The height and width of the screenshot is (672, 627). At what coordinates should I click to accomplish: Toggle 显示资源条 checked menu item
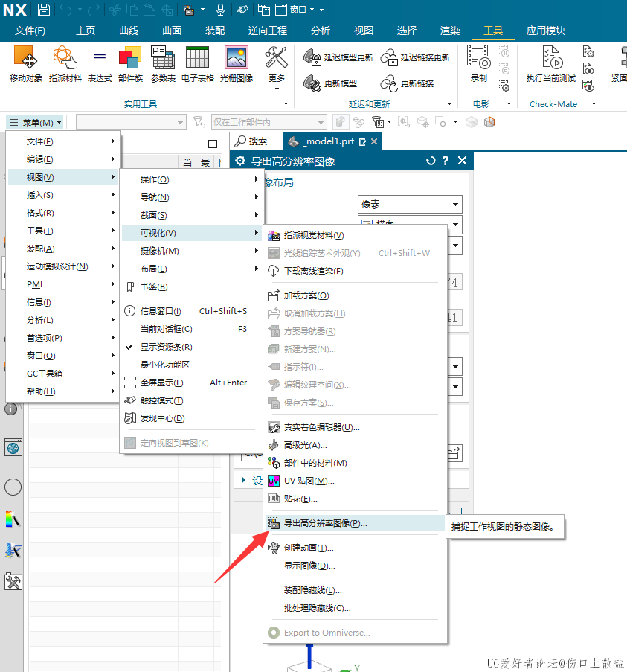pos(166,347)
